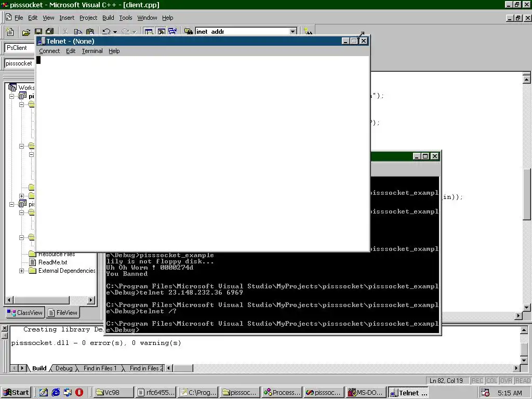Open the Terminal menu in Telnet
This screenshot has width=532, height=399.
coord(92,51)
